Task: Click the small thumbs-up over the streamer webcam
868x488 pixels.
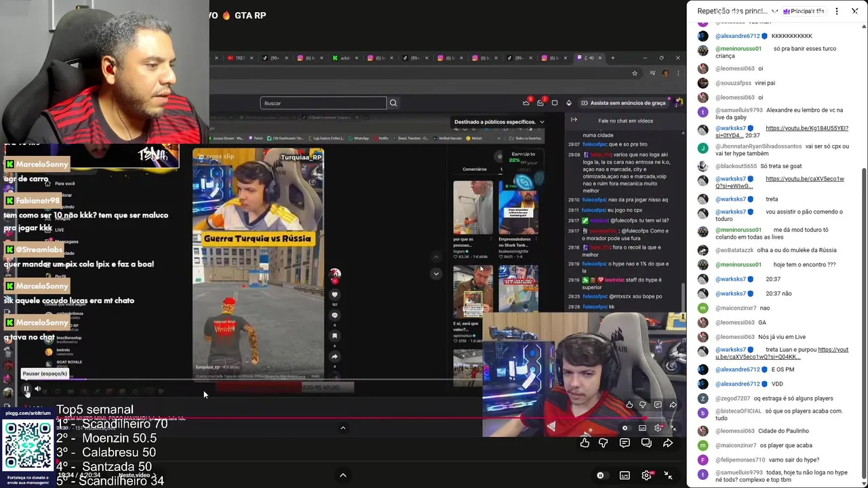Action: tap(629, 405)
